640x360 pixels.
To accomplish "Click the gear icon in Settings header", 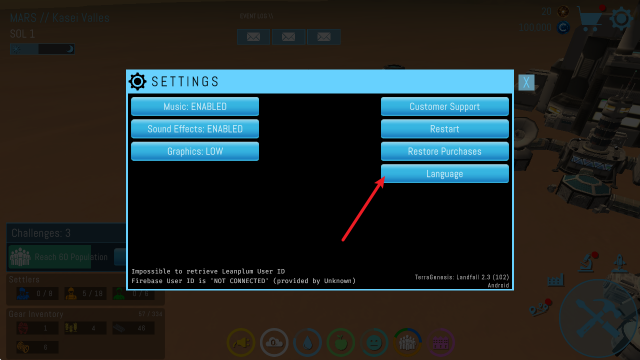I will pos(138,81).
